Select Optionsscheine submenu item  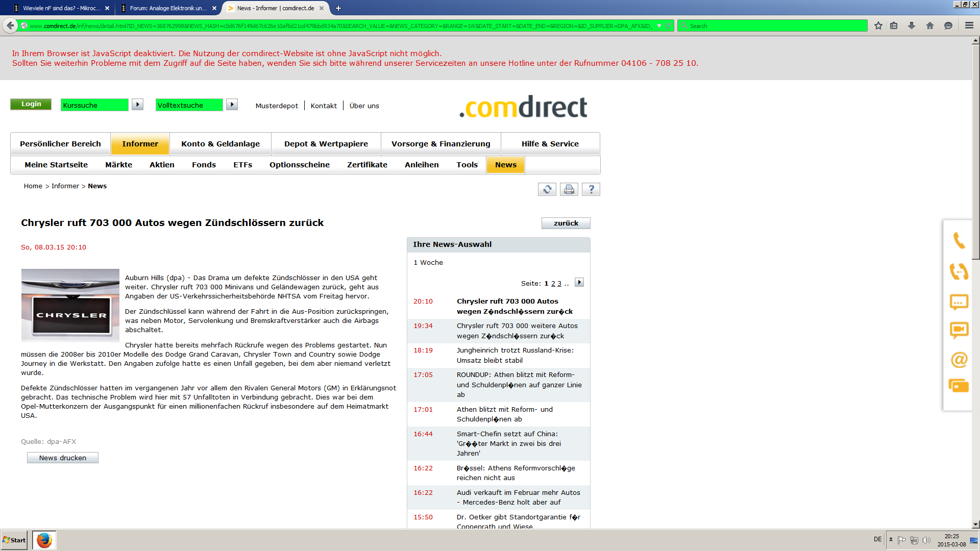[x=300, y=165]
